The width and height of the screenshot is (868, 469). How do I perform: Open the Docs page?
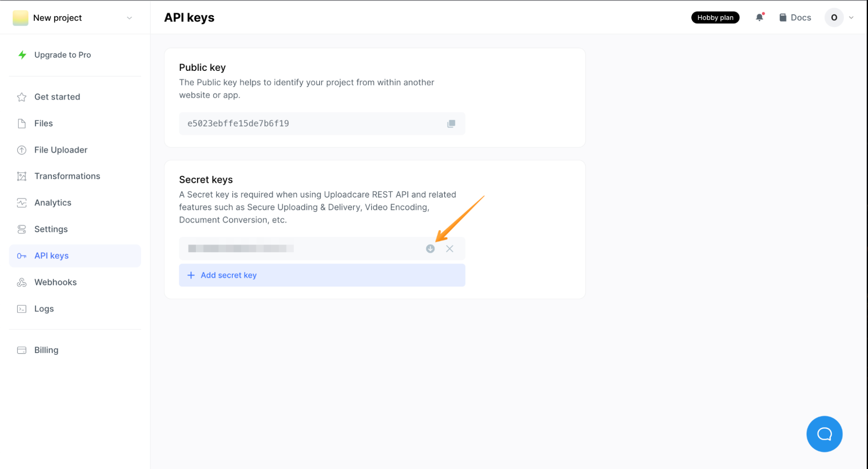[x=795, y=17]
